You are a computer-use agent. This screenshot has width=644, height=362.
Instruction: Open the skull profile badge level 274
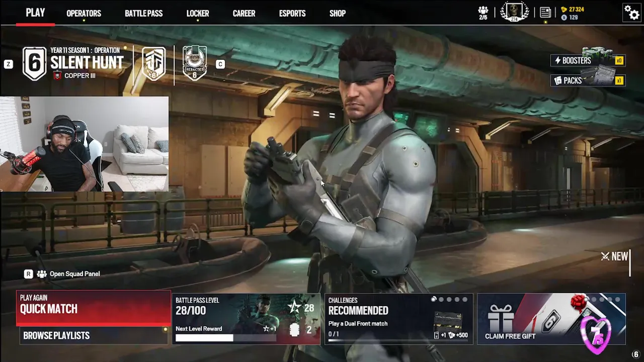[x=515, y=12]
